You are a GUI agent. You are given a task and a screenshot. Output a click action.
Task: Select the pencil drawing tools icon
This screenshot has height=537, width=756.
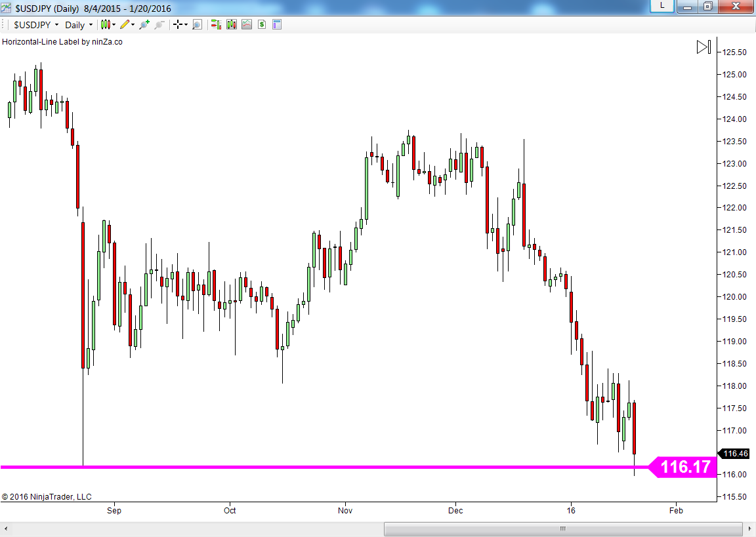point(125,24)
